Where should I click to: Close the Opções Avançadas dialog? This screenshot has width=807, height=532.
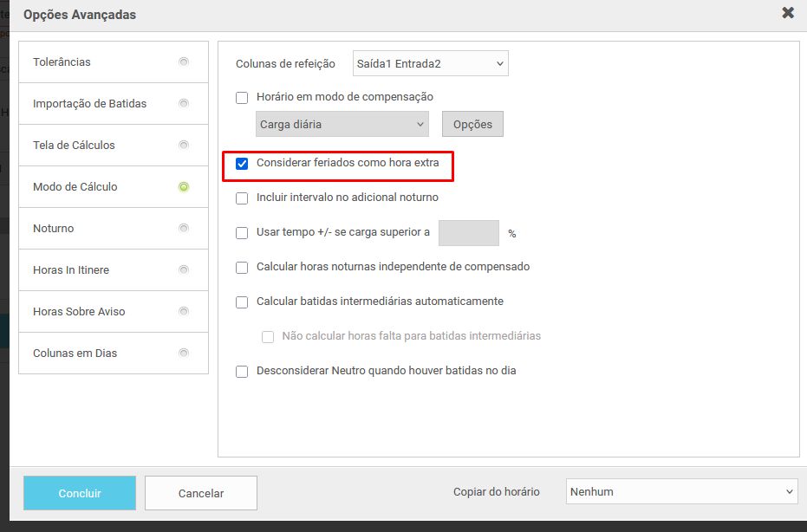pos(787,13)
